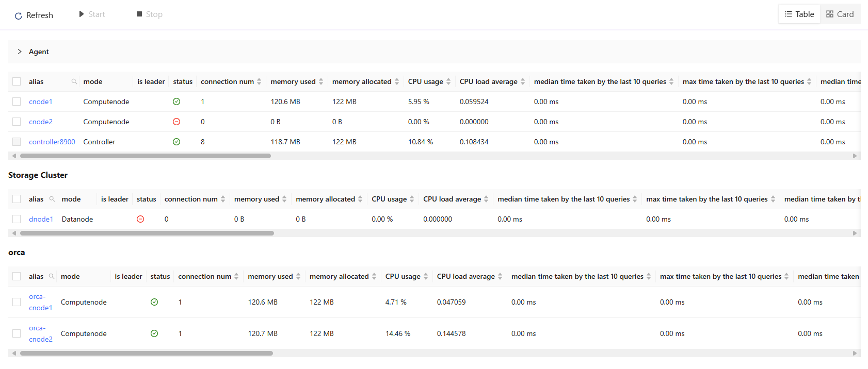The image size is (868, 369).
Task: Switch to Card view
Action: (840, 14)
